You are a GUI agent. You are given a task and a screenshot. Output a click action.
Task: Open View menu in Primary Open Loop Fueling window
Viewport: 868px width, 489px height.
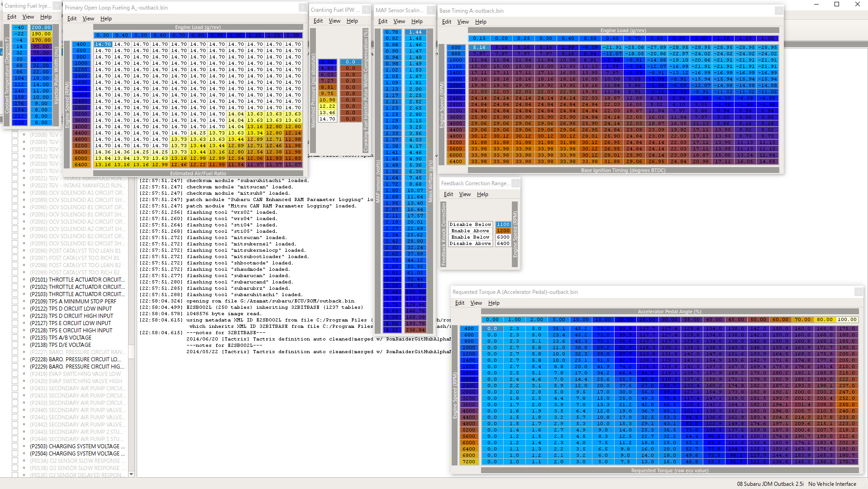[88, 19]
